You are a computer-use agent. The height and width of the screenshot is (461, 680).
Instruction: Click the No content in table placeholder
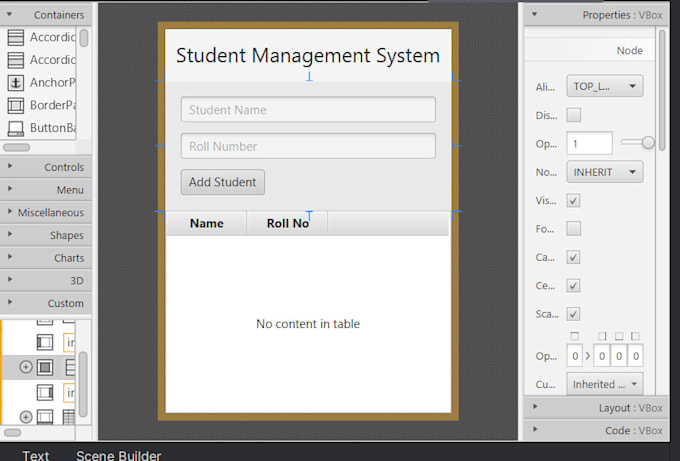tap(308, 324)
